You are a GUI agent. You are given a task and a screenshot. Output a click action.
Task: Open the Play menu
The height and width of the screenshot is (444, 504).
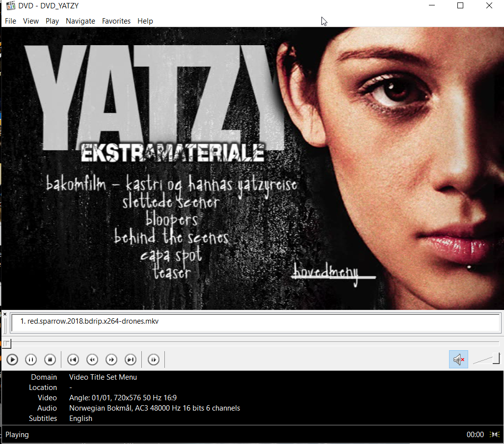[52, 21]
